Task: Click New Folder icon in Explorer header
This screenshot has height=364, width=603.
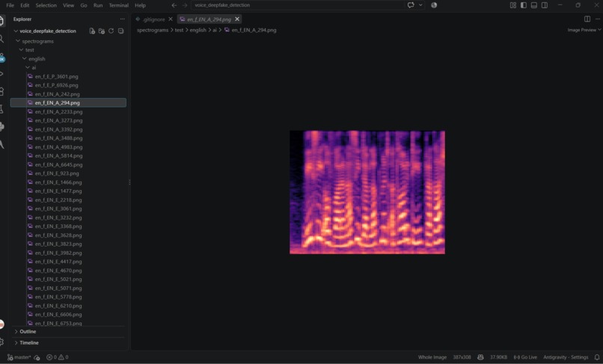Action: pos(102,31)
